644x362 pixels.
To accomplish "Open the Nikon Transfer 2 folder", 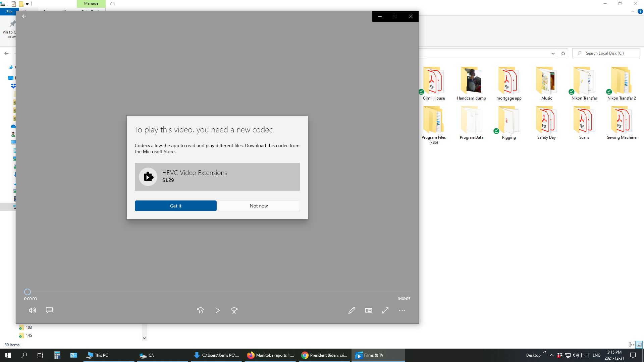I will click(x=622, y=83).
